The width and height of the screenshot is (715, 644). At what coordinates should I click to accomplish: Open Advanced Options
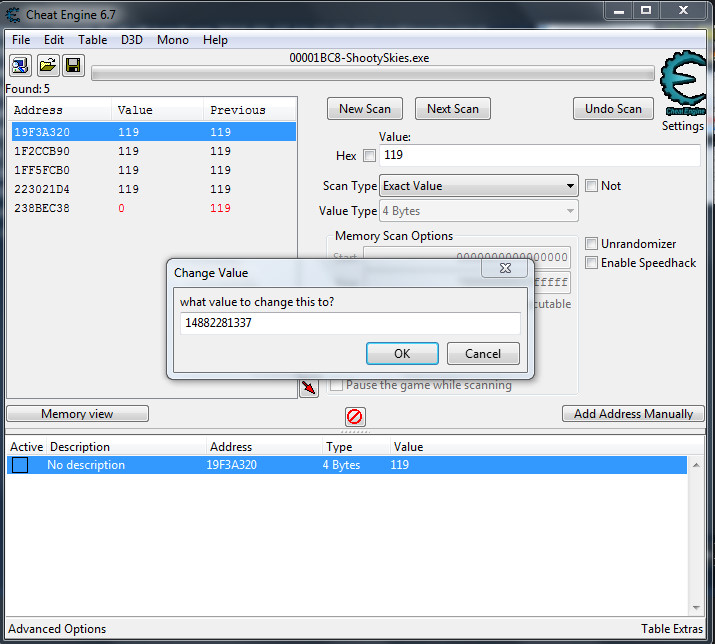pyautogui.click(x=57, y=629)
